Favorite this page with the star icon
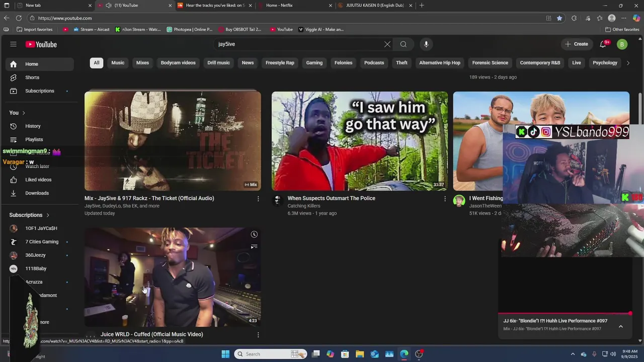Screen dimensions: 644x362 coord(559,18)
